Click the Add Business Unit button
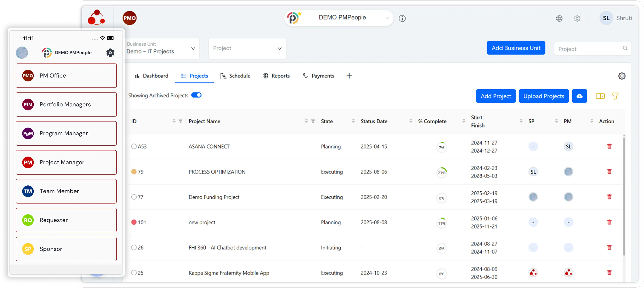This screenshot has width=644, height=288. 516,48
